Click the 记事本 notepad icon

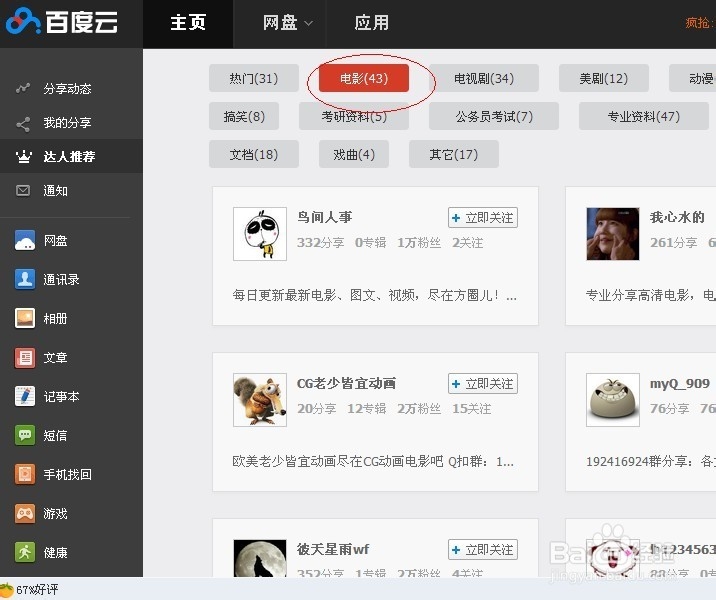click(x=25, y=397)
